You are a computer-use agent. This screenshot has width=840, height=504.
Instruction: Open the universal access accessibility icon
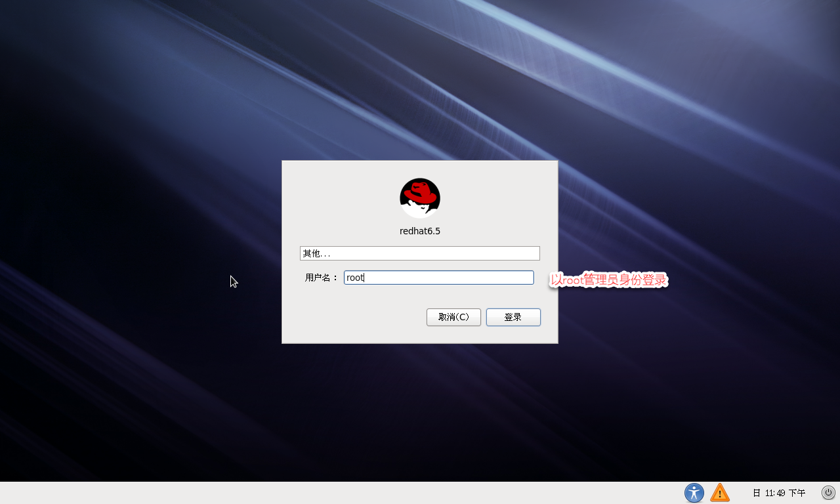694,493
